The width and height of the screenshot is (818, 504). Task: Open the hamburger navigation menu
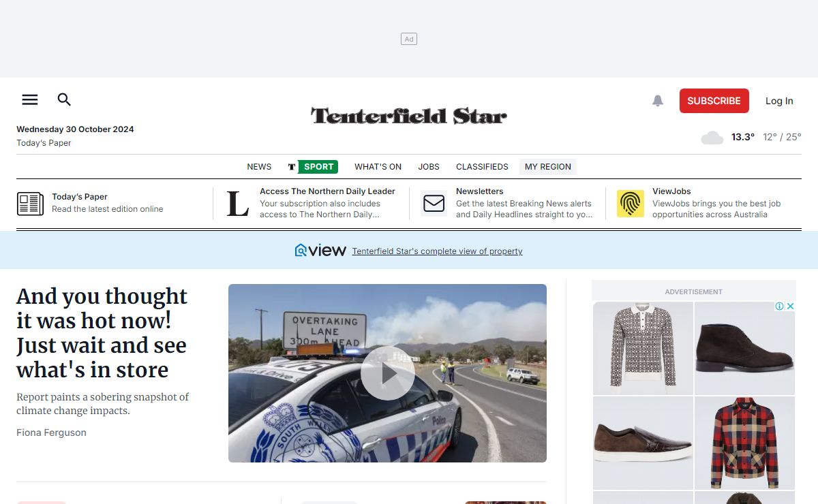pyautogui.click(x=30, y=99)
